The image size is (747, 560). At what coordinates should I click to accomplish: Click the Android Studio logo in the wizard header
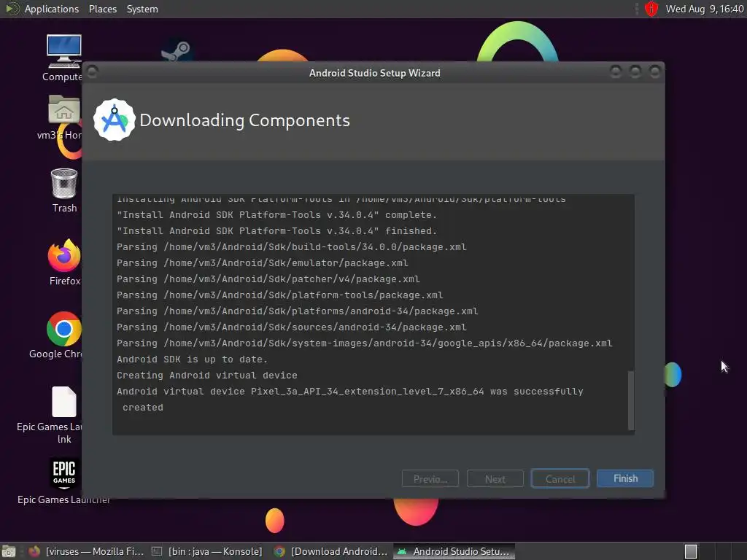[x=114, y=120]
